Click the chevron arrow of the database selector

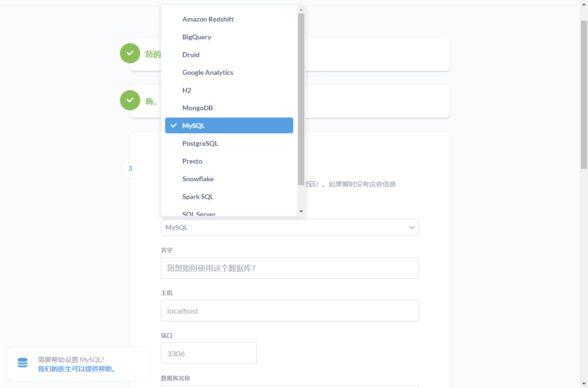(x=411, y=227)
